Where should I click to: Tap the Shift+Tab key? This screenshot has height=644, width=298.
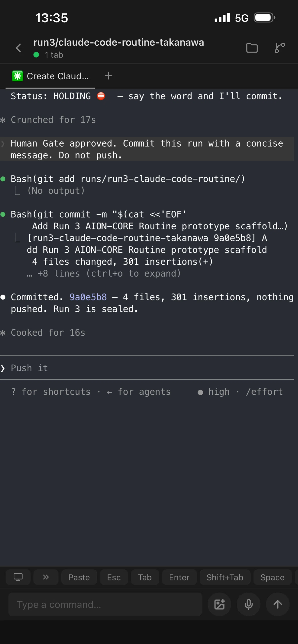(x=225, y=577)
